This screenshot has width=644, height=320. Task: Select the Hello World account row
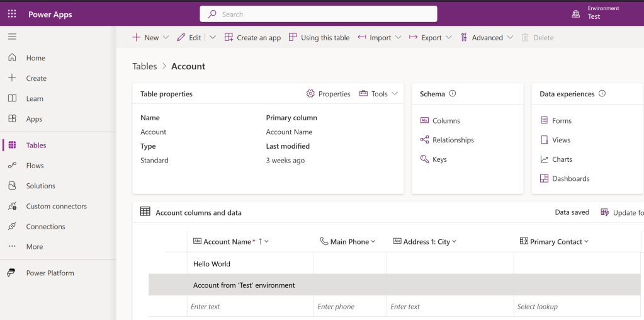point(212,264)
